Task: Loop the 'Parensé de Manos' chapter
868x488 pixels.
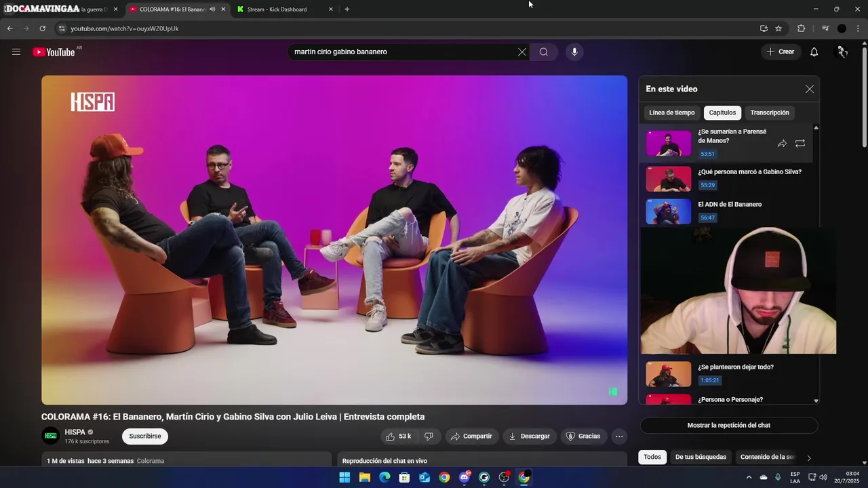Action: (x=800, y=144)
